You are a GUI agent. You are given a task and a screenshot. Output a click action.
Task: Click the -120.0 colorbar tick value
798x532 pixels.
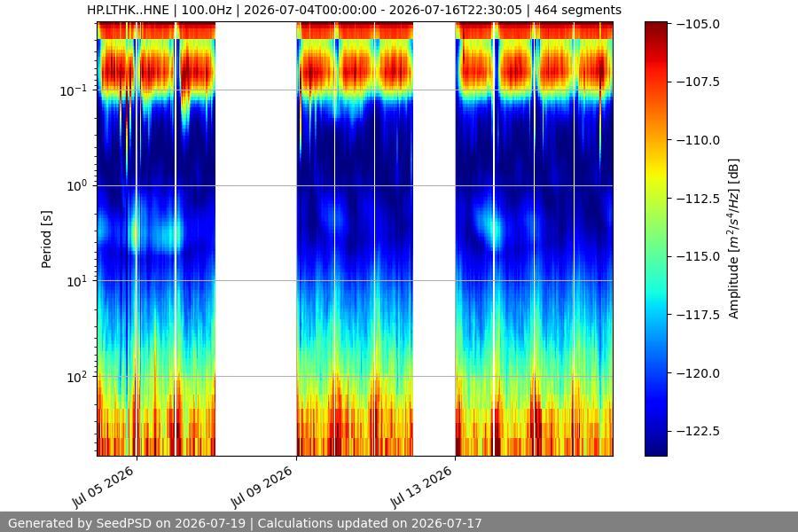pyautogui.click(x=699, y=373)
